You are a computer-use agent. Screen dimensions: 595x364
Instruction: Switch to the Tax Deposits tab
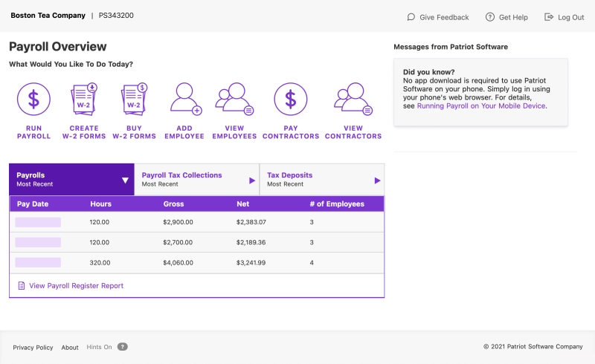(322, 179)
